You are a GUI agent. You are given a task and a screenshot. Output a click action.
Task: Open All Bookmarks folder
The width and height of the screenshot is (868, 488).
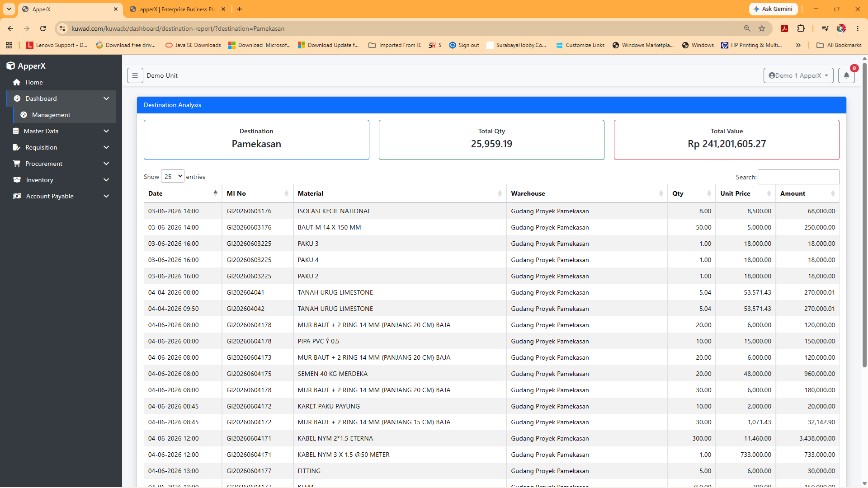(839, 45)
